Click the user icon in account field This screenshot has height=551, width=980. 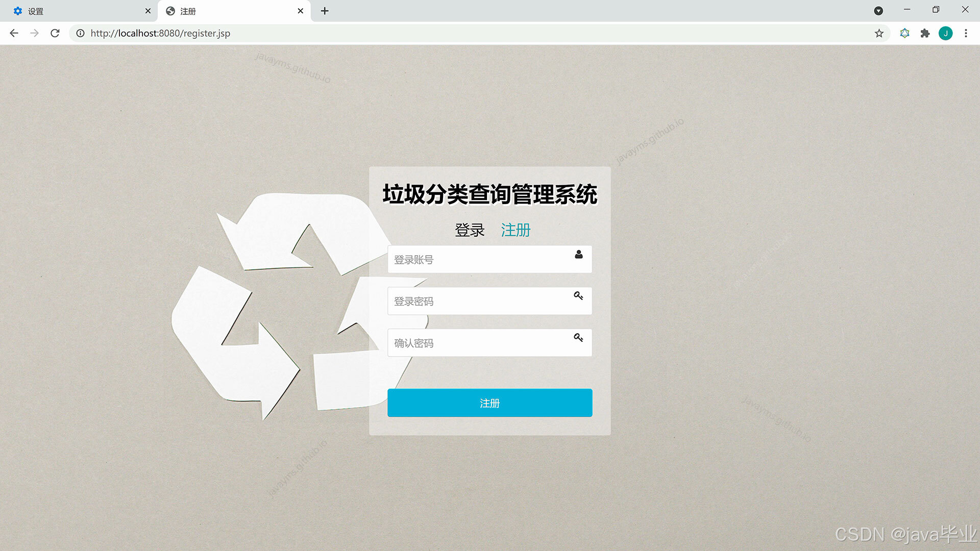pyautogui.click(x=579, y=254)
